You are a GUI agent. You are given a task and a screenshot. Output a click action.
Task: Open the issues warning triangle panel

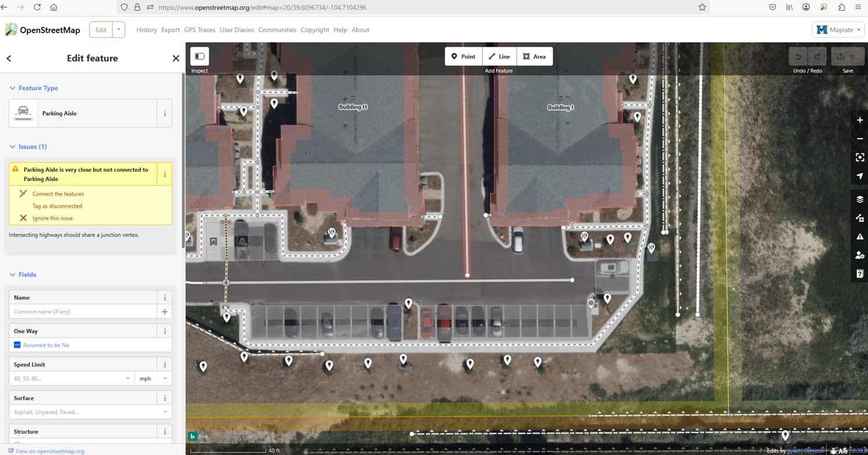[859, 236]
